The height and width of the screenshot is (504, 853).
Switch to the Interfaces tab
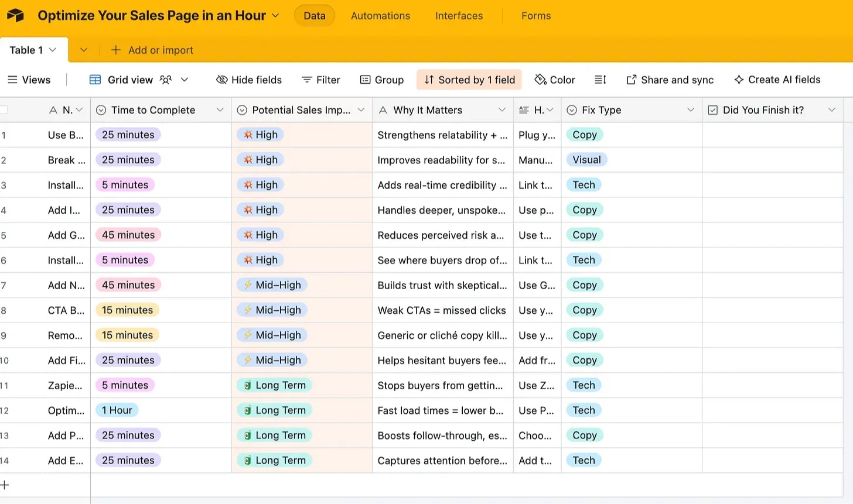point(459,16)
